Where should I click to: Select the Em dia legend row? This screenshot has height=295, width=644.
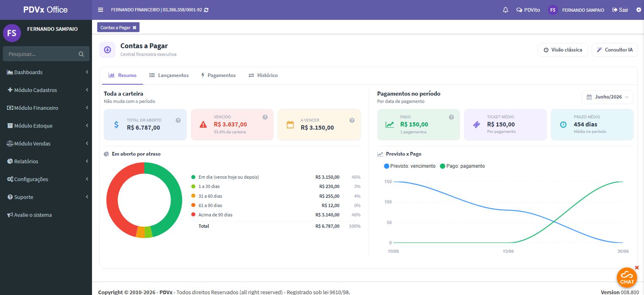pos(276,177)
